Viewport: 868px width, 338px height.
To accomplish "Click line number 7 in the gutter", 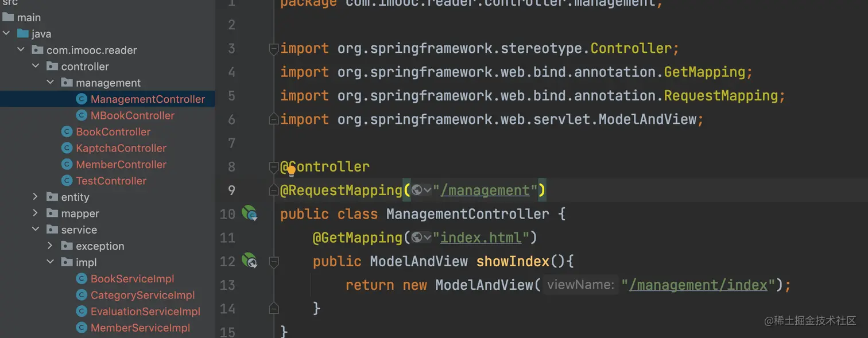I will click(231, 143).
